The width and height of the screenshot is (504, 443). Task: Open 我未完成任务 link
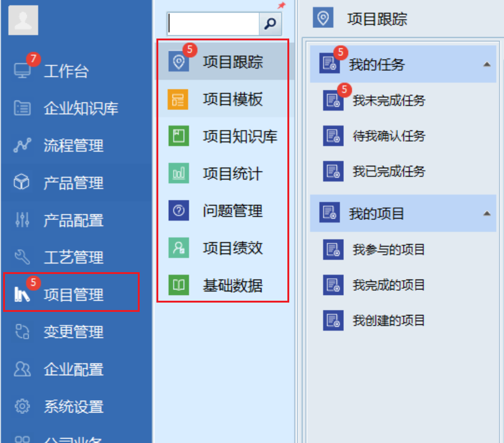click(x=389, y=101)
